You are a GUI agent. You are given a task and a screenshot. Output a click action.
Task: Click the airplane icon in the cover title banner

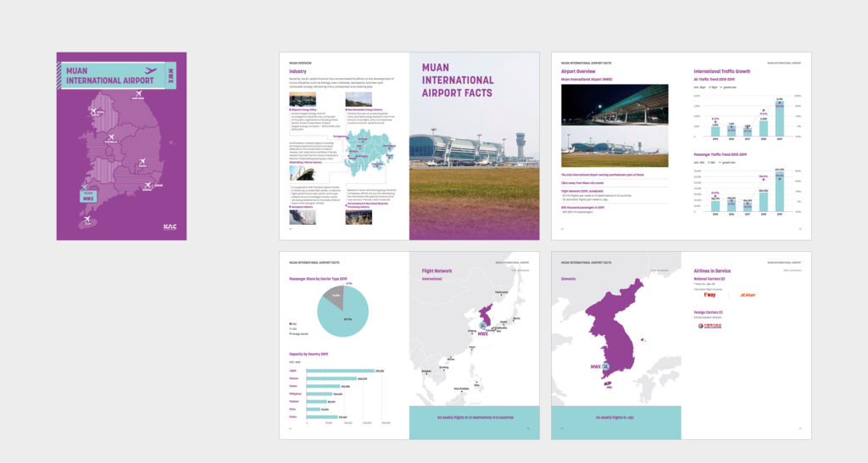[151, 71]
